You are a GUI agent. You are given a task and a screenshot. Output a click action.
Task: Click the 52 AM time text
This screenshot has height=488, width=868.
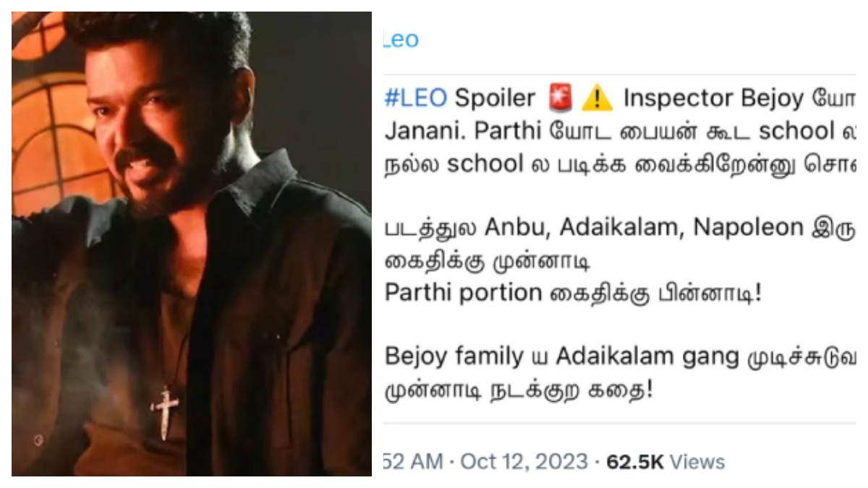pyautogui.click(x=414, y=461)
